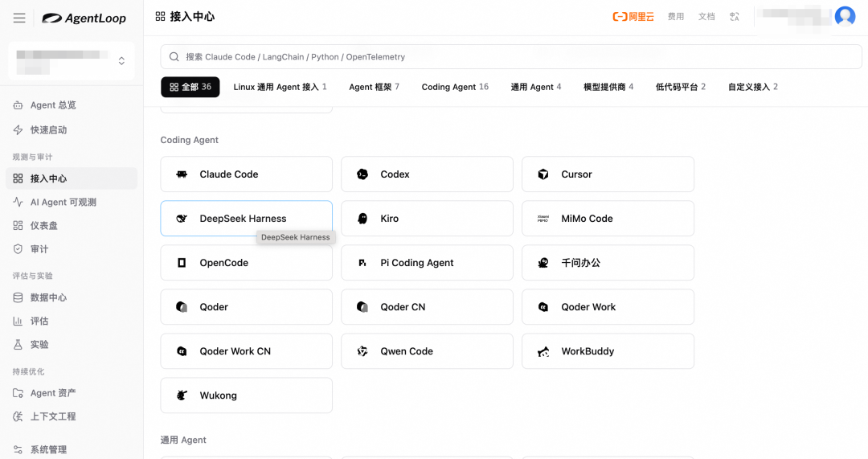The width and height of the screenshot is (868, 459).
Task: Click the 通用 Agent section heading
Action: (183, 441)
